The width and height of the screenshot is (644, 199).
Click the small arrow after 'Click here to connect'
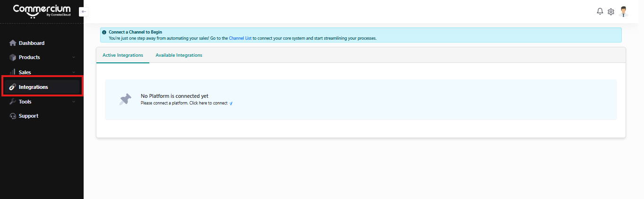click(x=231, y=103)
